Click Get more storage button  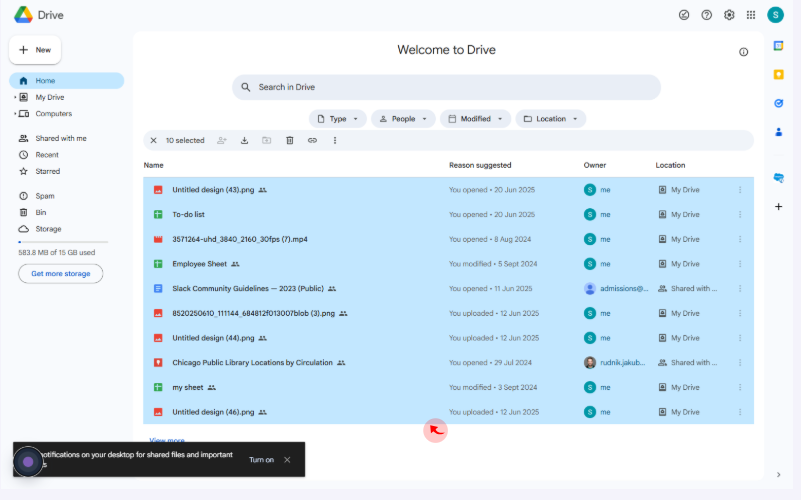click(61, 274)
